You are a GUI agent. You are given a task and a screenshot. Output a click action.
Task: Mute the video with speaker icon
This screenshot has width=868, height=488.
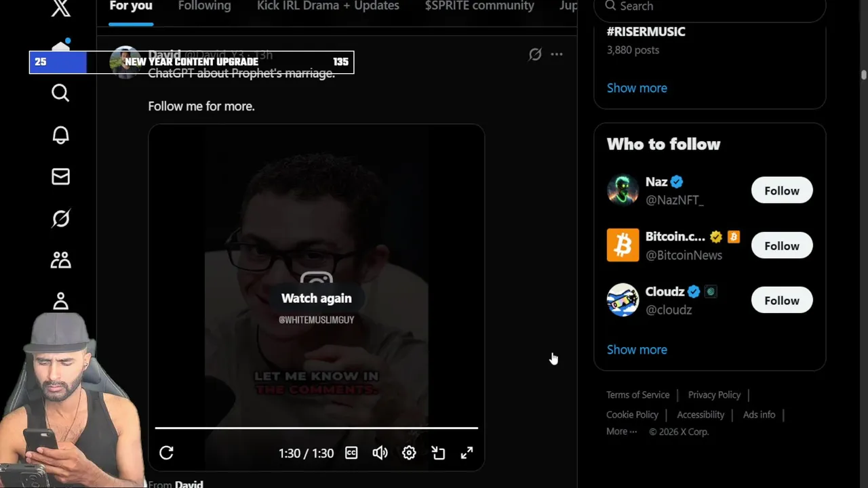(x=380, y=453)
